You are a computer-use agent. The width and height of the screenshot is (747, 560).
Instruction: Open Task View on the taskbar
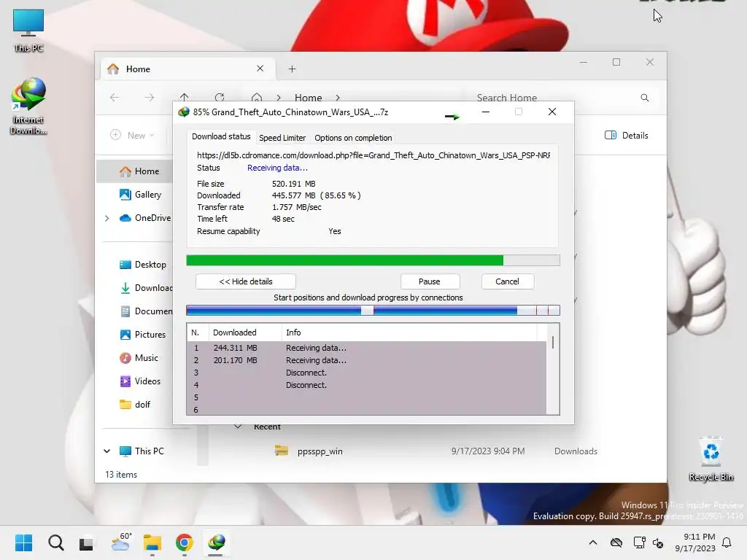(86, 542)
